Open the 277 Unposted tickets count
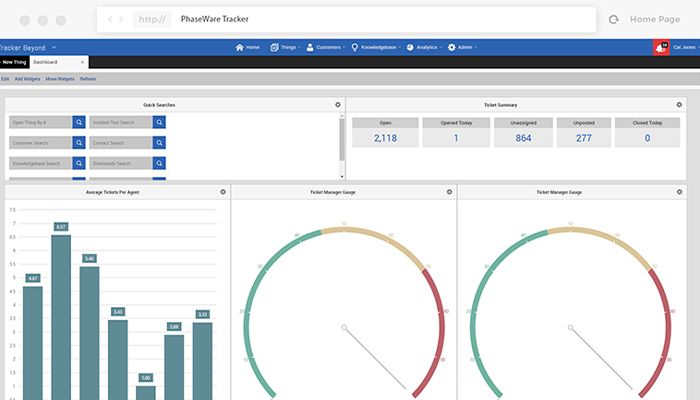 (583, 138)
